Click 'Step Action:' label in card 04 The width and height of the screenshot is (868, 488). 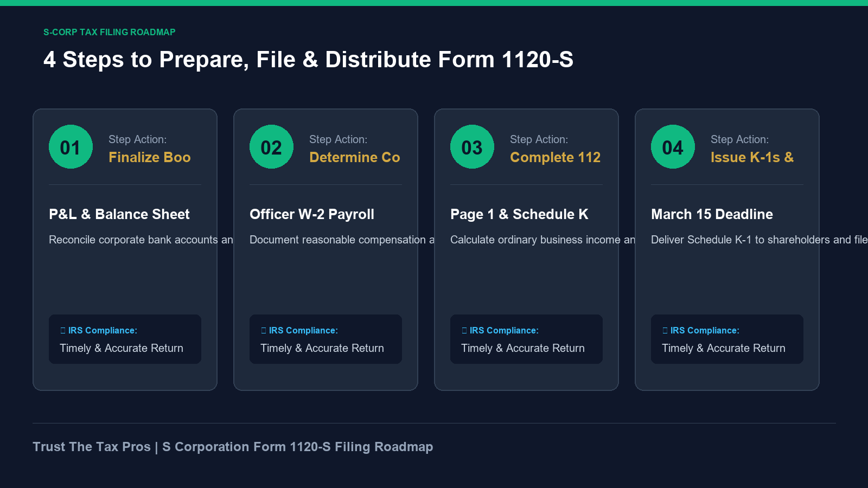point(739,139)
